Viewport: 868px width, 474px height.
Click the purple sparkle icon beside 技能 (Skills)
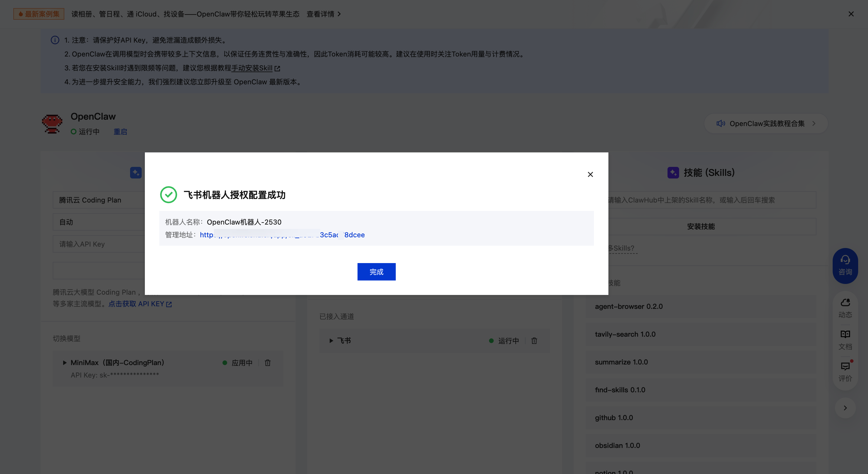pos(673,172)
